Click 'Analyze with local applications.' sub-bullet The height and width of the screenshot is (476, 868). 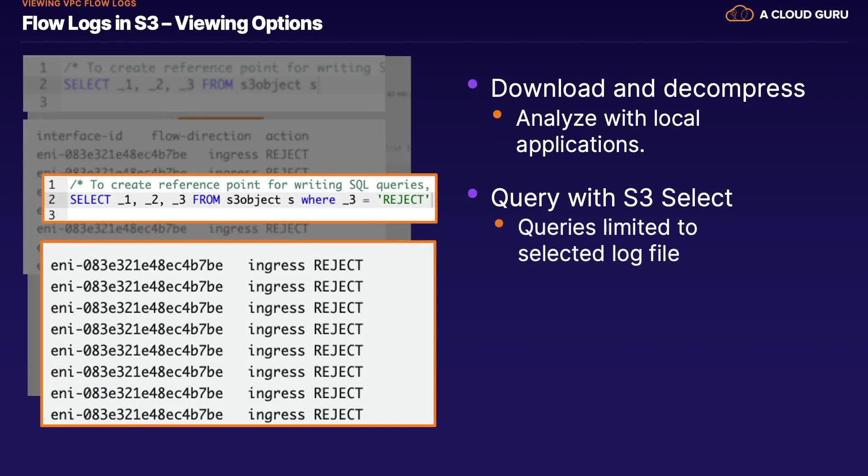[608, 131]
